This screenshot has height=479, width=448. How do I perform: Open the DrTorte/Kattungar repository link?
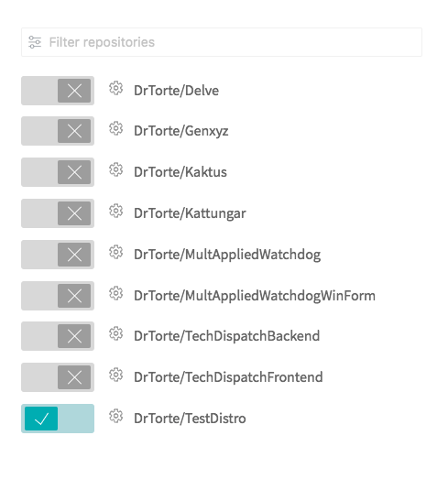click(190, 213)
